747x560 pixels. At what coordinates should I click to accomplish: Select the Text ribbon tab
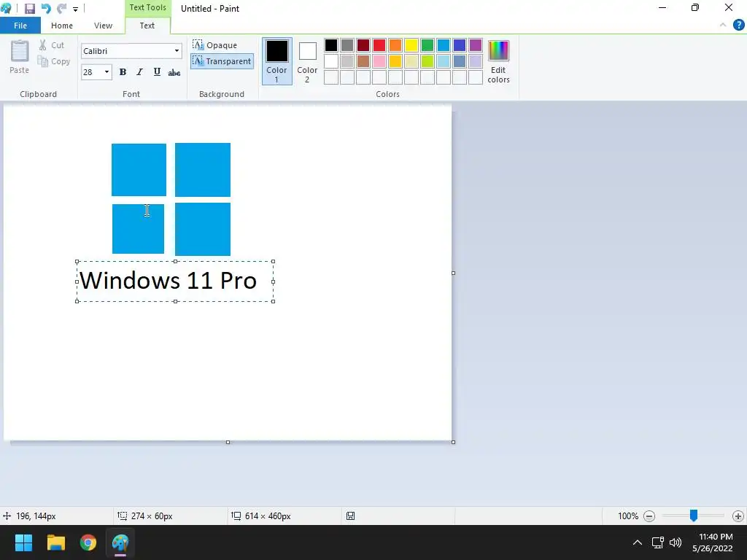[147, 26]
